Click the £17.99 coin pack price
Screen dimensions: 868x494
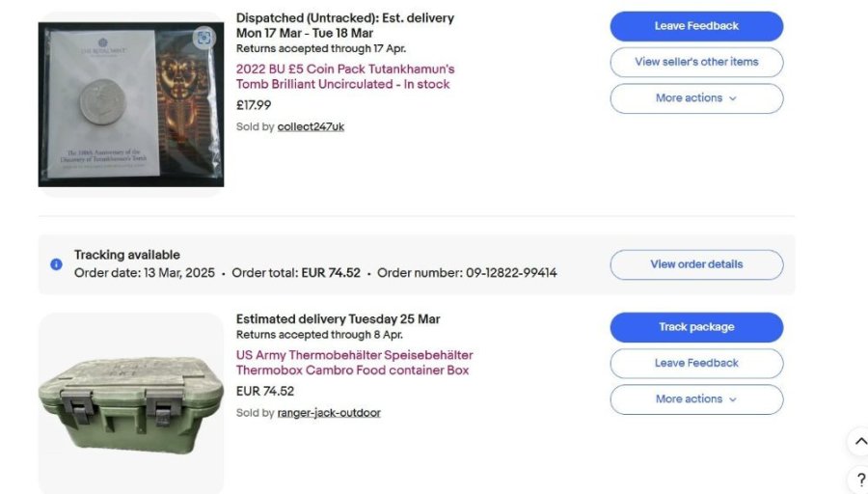coord(254,105)
